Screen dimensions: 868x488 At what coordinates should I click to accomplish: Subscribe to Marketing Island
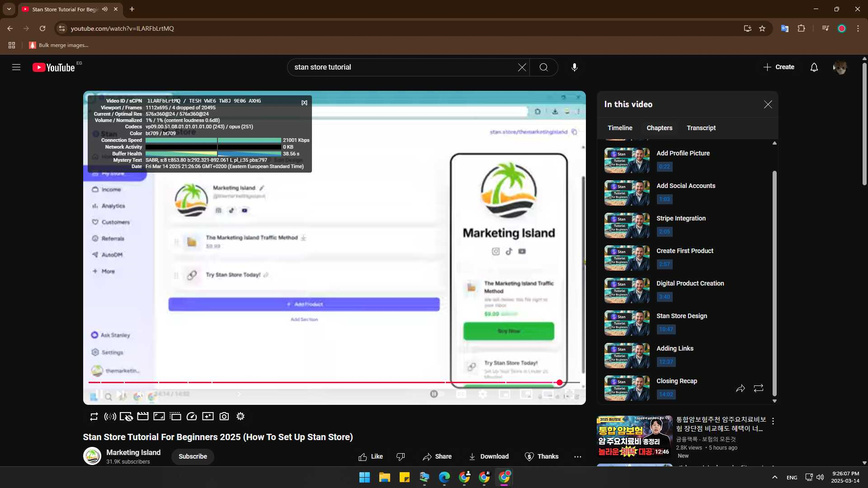coord(193,456)
